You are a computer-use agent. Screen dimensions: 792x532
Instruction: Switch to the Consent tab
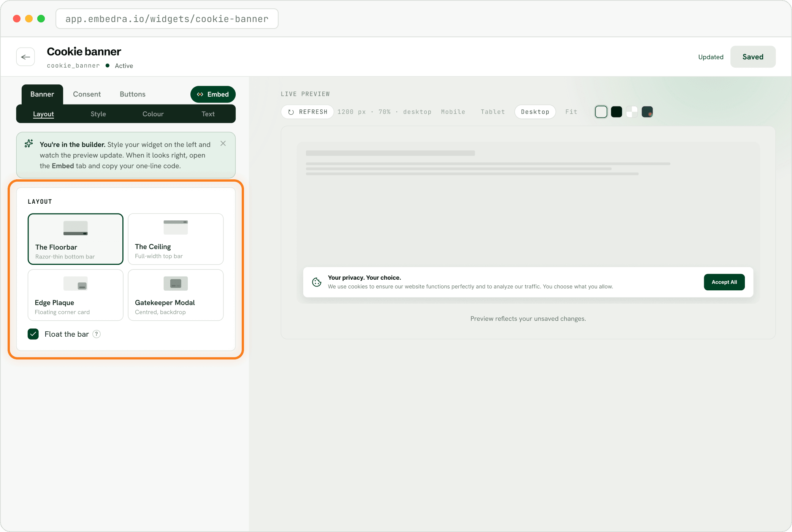(87, 94)
